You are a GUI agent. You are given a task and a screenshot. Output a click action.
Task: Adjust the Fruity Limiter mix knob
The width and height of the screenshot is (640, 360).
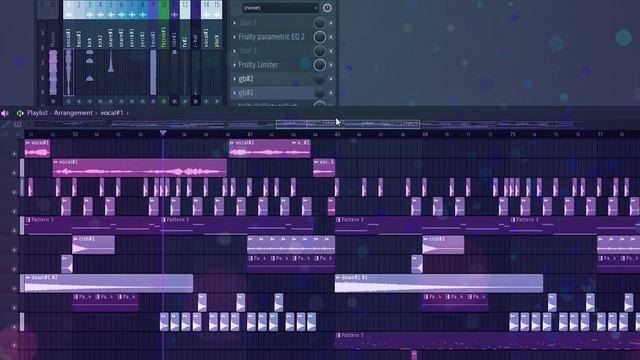coord(320,65)
